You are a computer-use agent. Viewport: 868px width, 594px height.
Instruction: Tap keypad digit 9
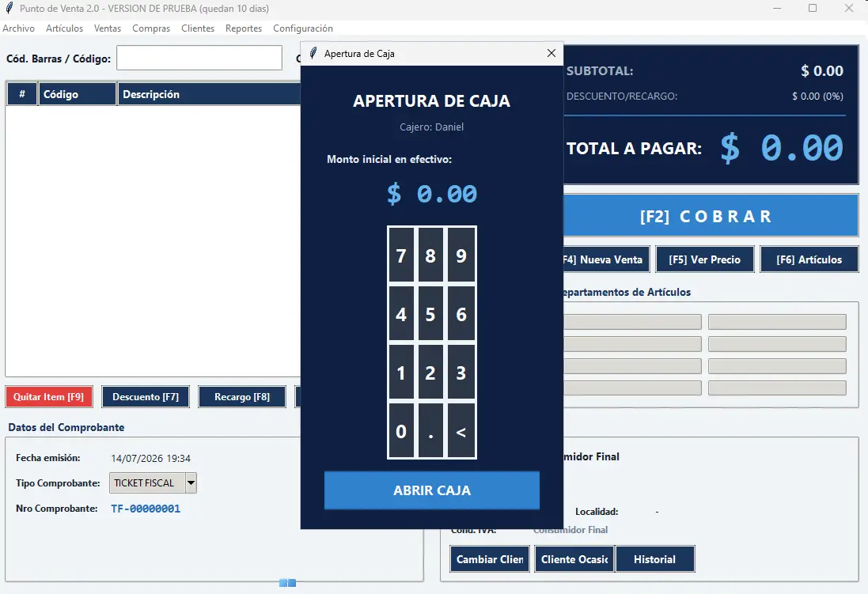[x=461, y=255]
